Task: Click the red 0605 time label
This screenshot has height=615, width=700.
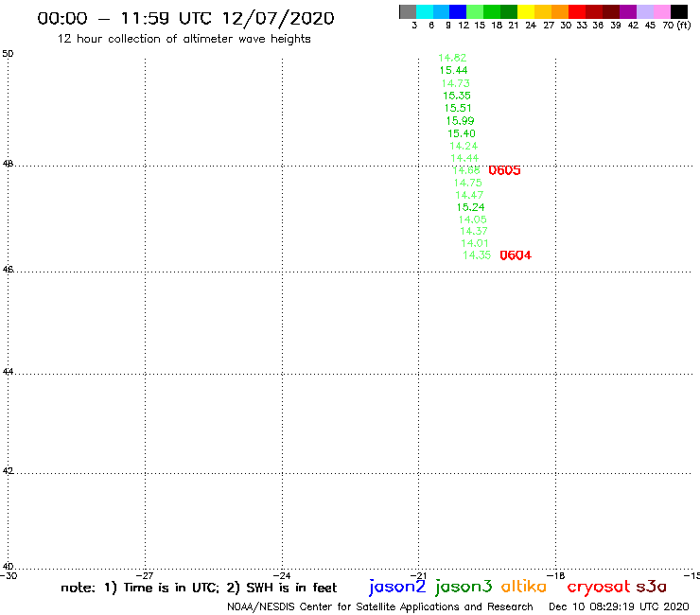Action: click(504, 170)
